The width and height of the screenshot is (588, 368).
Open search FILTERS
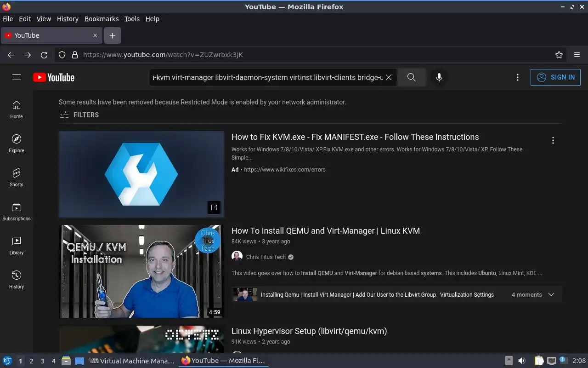[x=79, y=115]
